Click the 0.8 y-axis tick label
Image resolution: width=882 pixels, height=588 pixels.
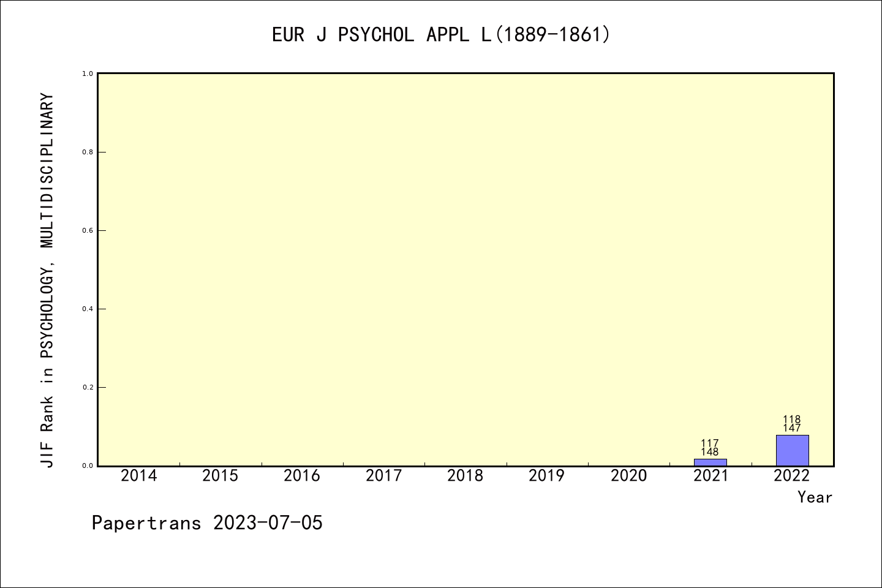coord(88,152)
